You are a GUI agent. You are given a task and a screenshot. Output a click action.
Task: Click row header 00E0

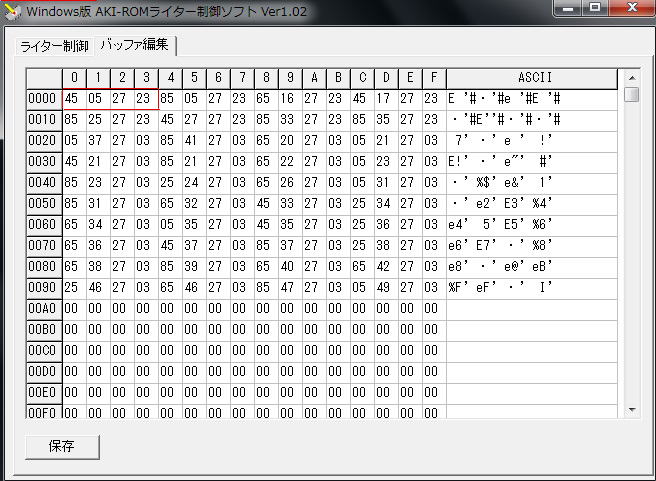(44, 393)
